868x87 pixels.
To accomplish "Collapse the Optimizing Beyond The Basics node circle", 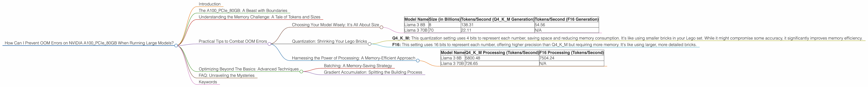I will pyautogui.click(x=301, y=71).
